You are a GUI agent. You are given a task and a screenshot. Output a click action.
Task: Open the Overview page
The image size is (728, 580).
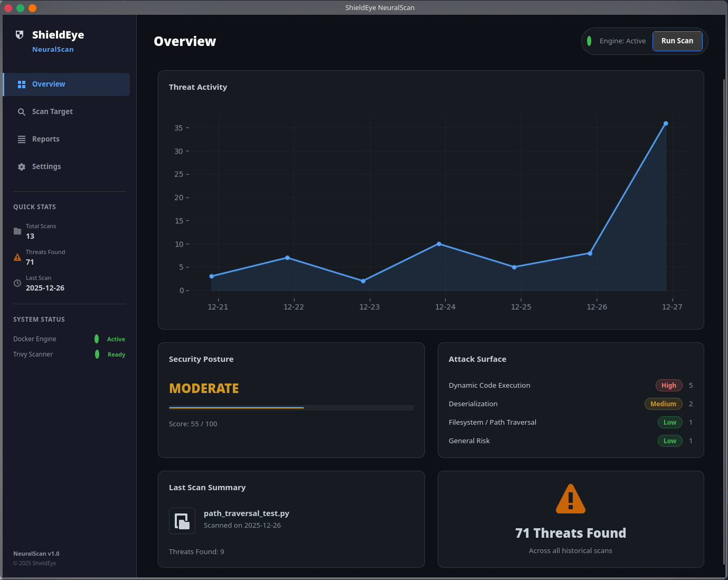click(x=67, y=85)
